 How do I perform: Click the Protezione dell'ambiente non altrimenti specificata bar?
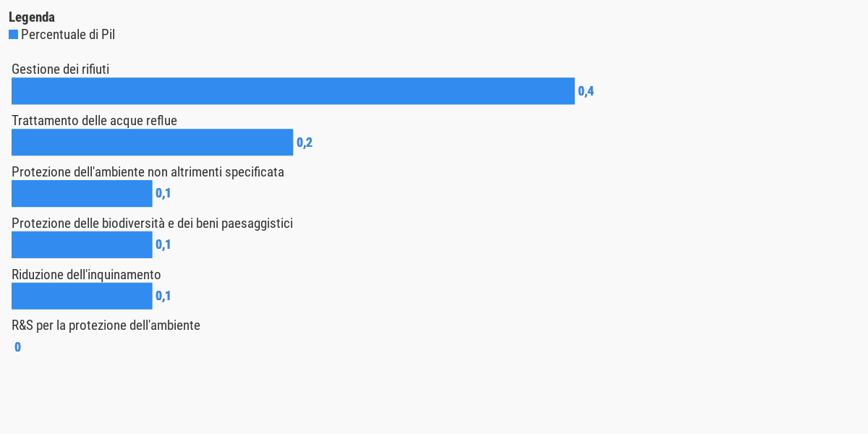(x=82, y=194)
